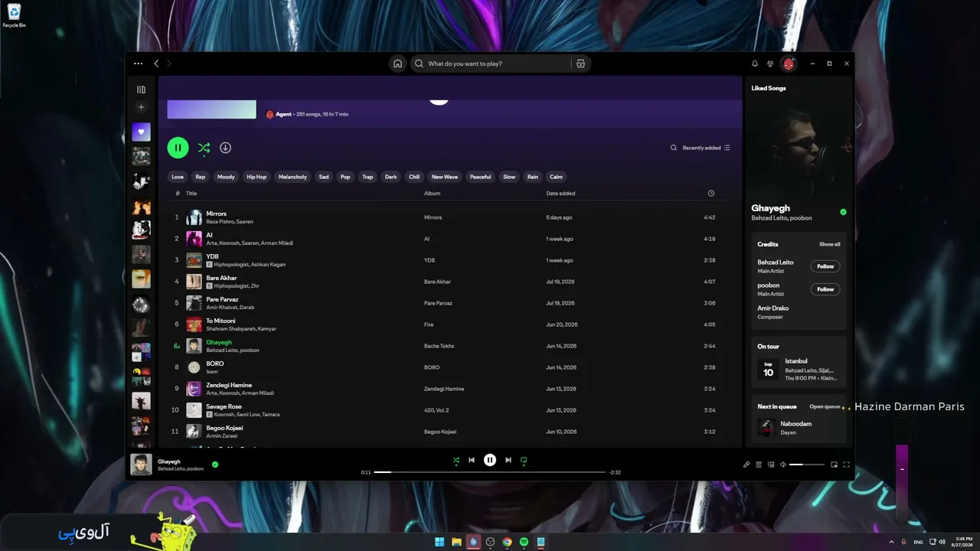
Task: Toggle shuffle beside the download icon
Action: [x=204, y=148]
